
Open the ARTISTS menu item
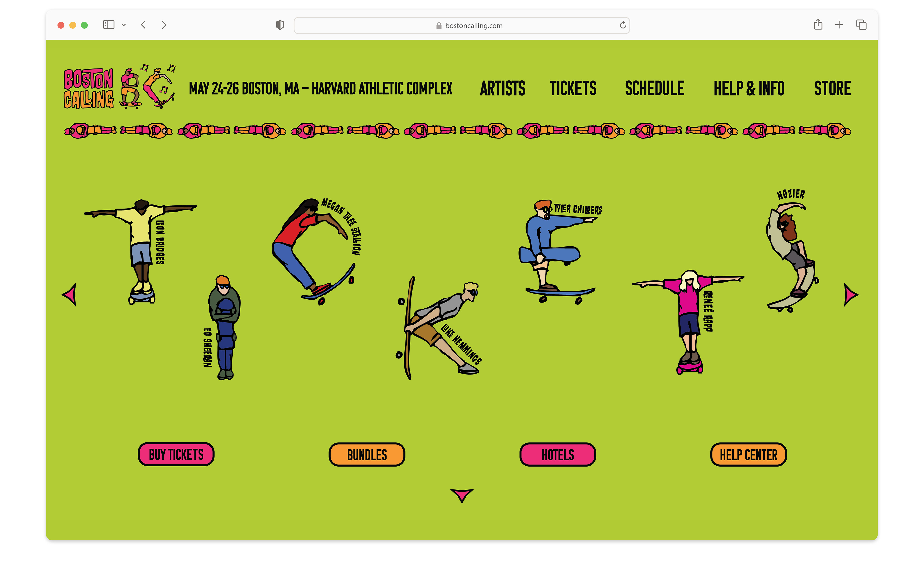point(502,89)
